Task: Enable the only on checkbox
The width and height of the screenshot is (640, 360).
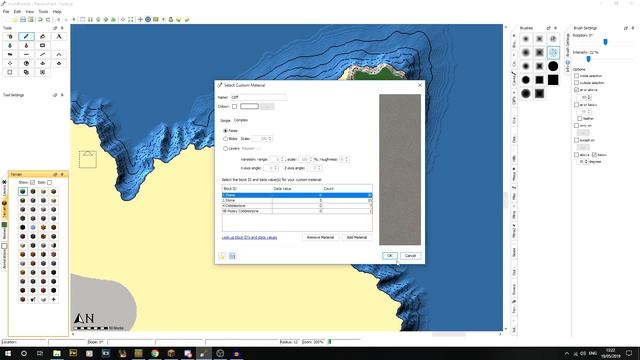Action: pyautogui.click(x=576, y=126)
